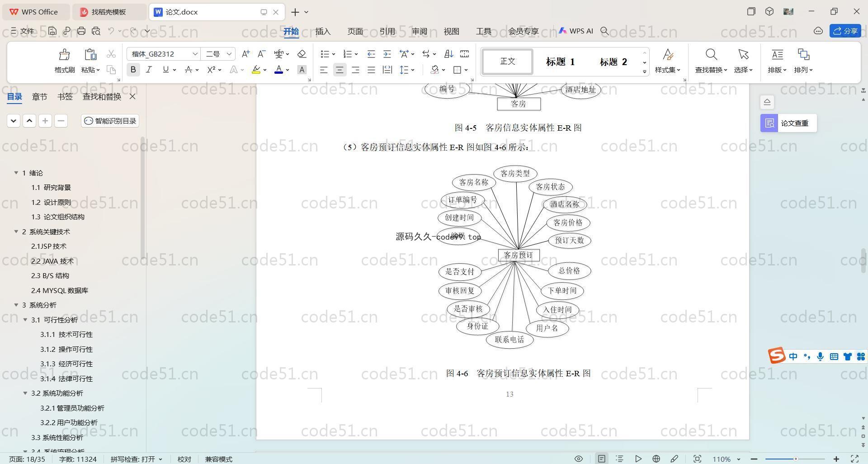Click the WPS AI button
Image resolution: width=868 pixels, height=464 pixels.
pyautogui.click(x=576, y=31)
